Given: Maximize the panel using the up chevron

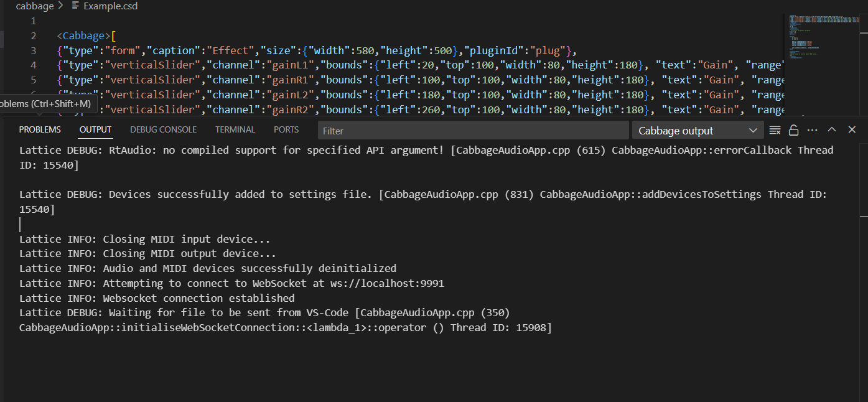Looking at the screenshot, I should tap(832, 130).
